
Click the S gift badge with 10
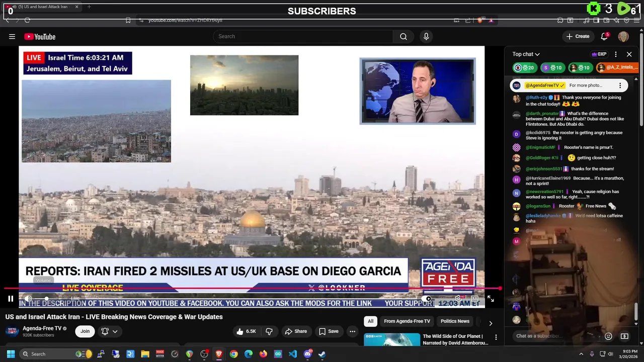tap(552, 67)
